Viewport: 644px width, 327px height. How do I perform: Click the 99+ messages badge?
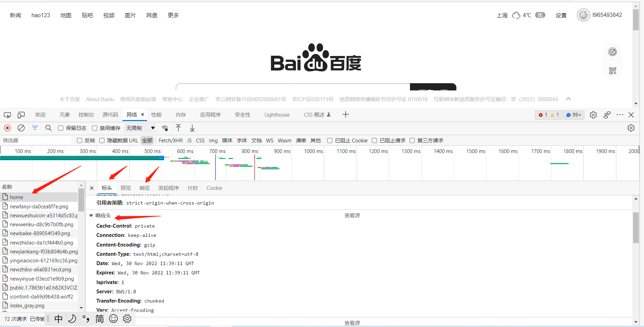[574, 115]
